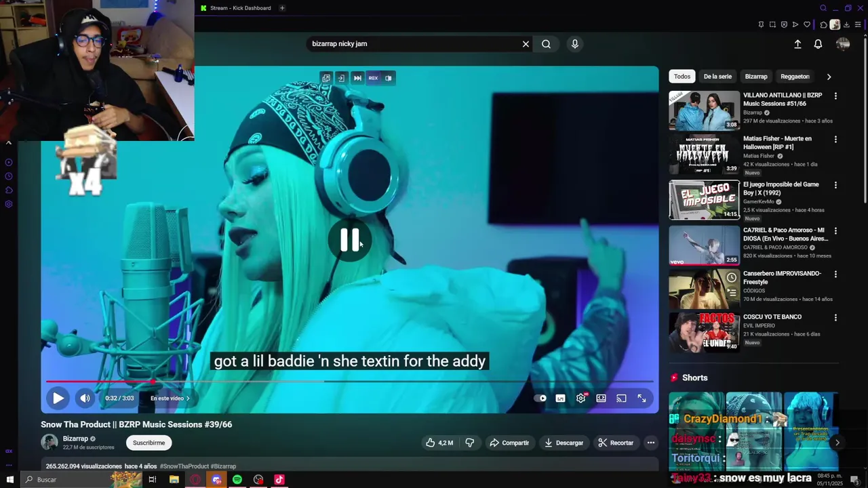The width and height of the screenshot is (868, 488).
Task: Open the notifications bell
Action: (818, 44)
